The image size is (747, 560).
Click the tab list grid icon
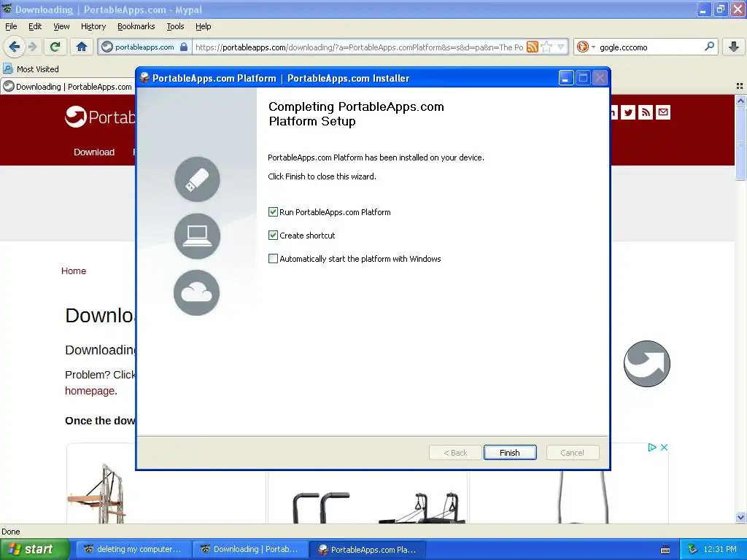point(740,86)
